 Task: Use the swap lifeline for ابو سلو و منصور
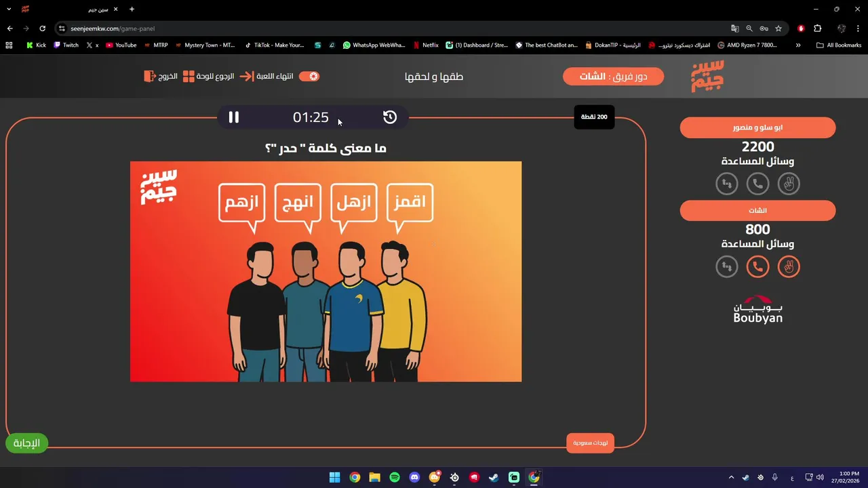(x=726, y=184)
